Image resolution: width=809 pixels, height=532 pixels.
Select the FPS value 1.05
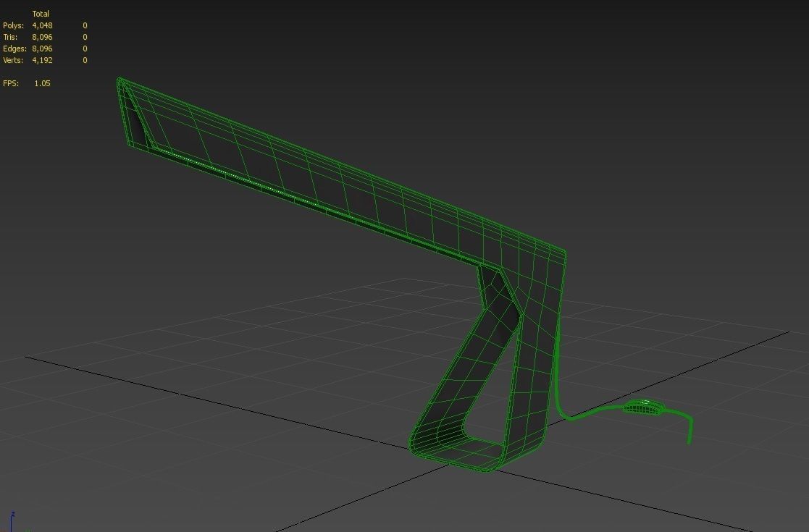tap(42, 83)
